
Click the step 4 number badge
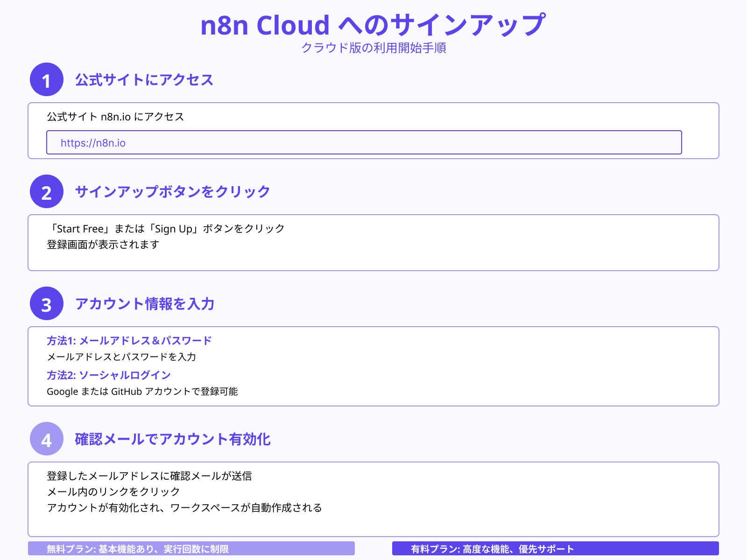pos(46,439)
